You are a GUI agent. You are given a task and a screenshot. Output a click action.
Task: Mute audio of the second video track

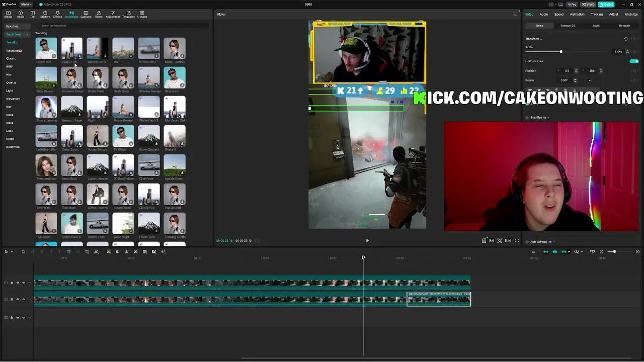pos(24,299)
